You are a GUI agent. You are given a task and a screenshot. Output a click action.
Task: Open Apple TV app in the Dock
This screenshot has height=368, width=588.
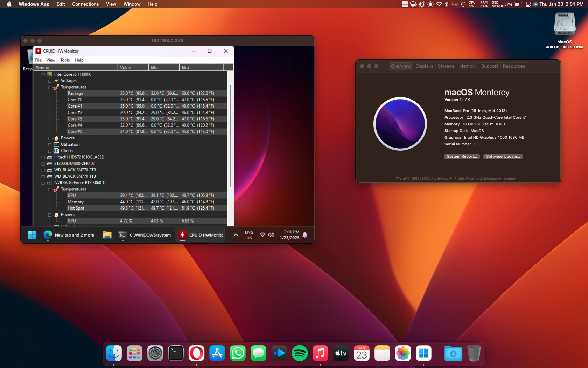point(341,353)
